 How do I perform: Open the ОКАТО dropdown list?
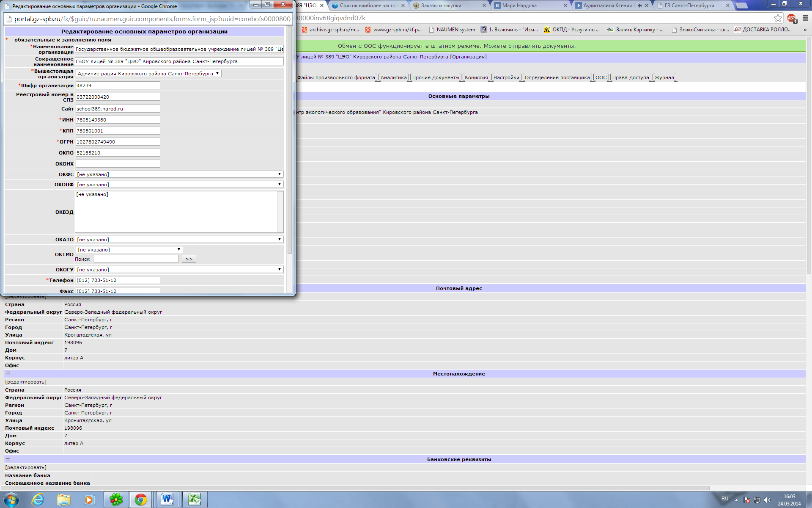coord(179,239)
